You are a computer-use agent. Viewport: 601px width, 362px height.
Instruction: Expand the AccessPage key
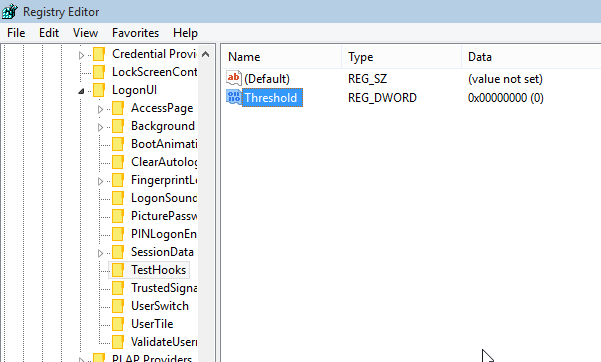100,110
